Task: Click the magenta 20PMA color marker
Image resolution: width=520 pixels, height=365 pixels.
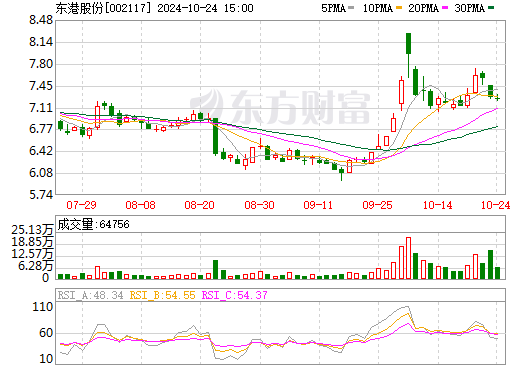Action: click(445, 8)
